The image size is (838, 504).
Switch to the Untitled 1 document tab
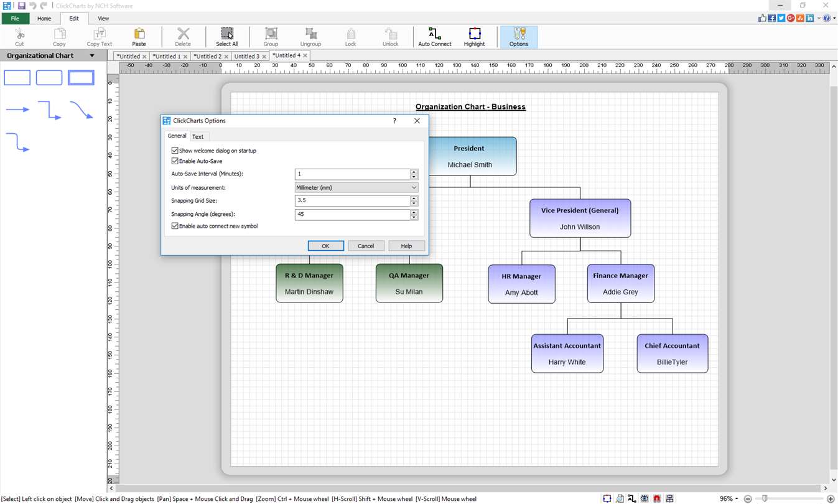166,56
